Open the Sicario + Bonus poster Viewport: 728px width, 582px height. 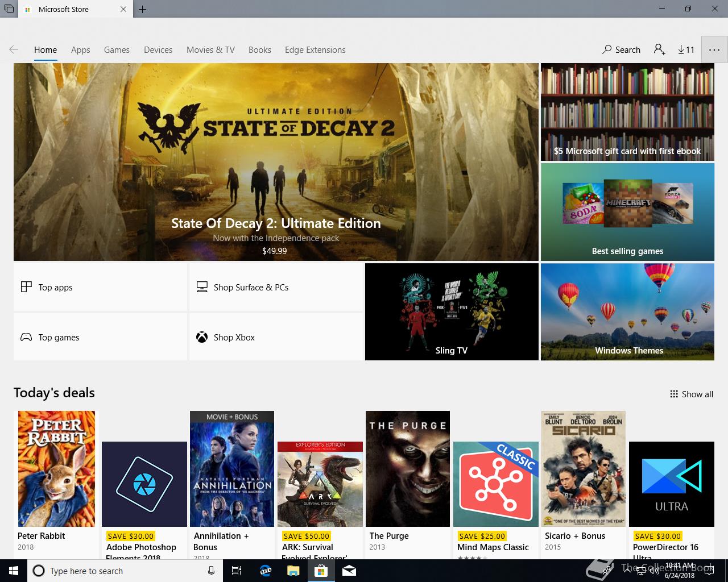(x=584, y=469)
